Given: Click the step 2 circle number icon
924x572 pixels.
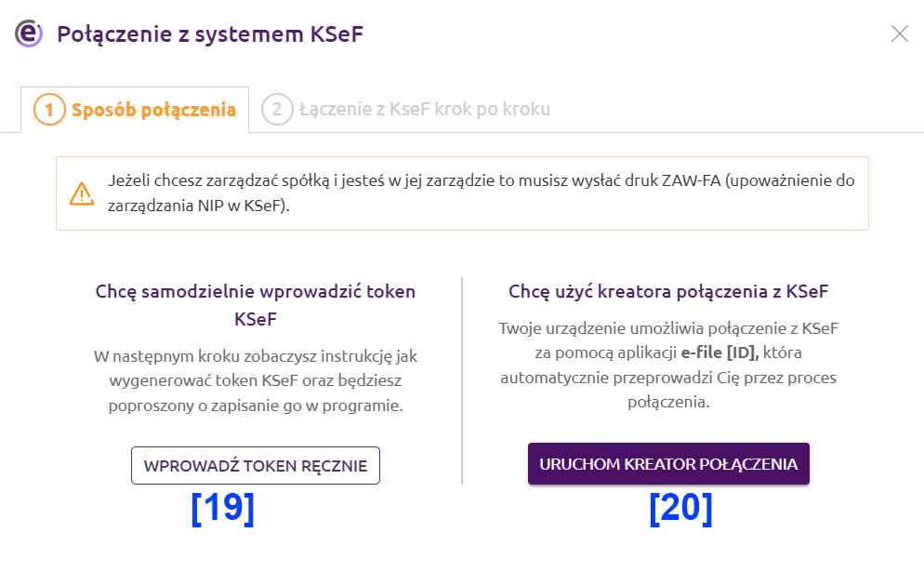Looking at the screenshot, I should click(277, 110).
